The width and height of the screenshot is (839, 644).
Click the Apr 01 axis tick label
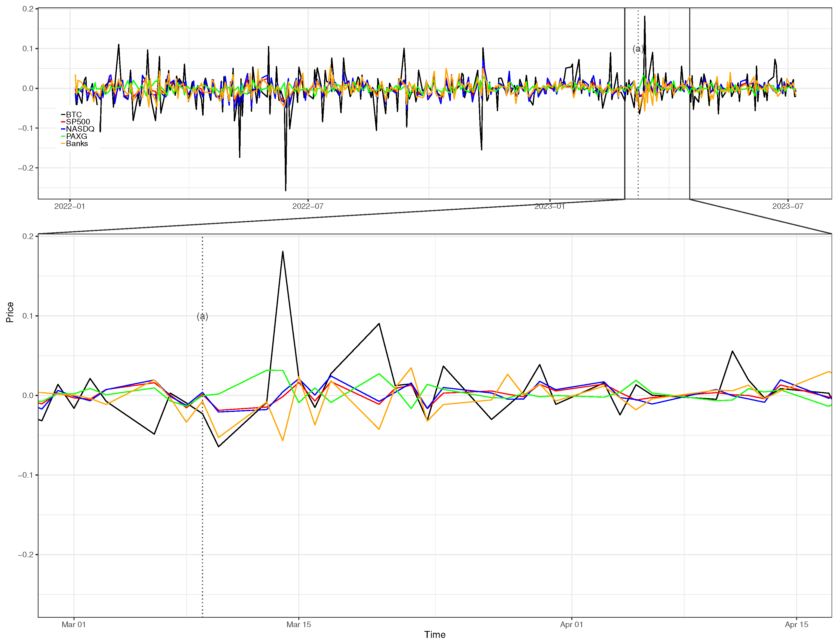click(x=571, y=624)
